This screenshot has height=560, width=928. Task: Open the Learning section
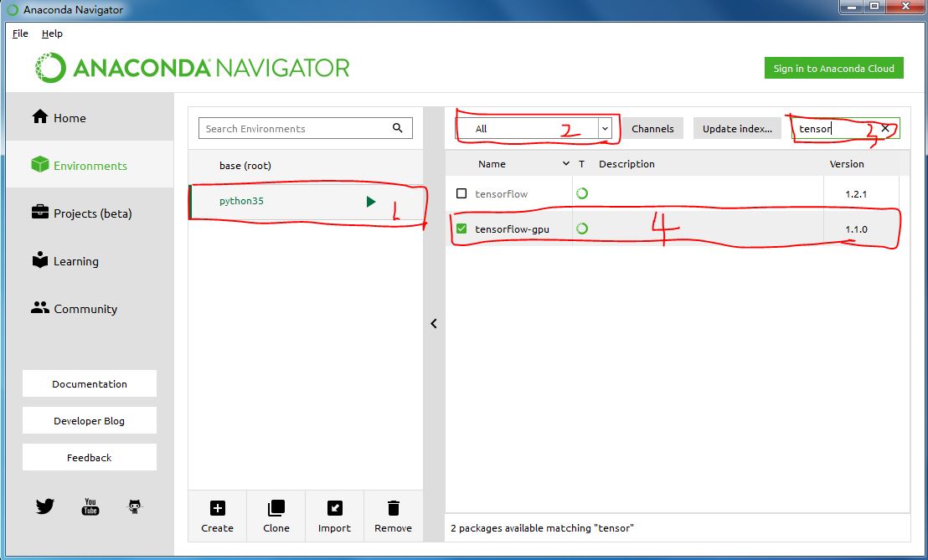90,261
